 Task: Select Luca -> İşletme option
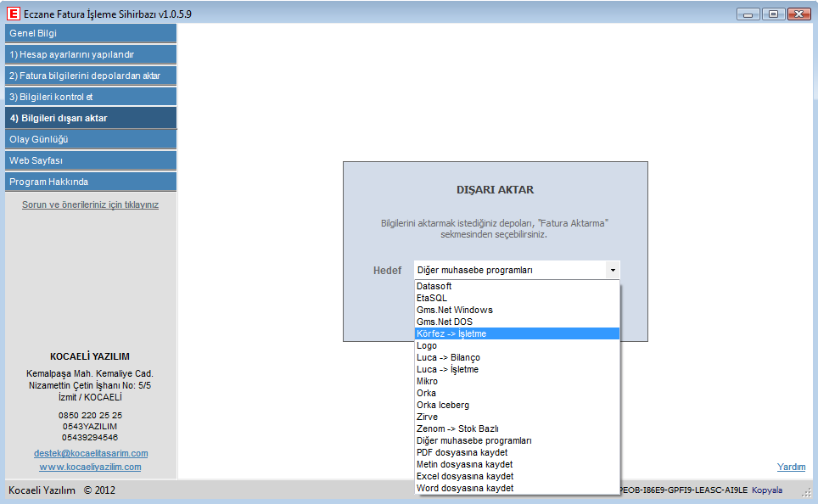point(517,369)
